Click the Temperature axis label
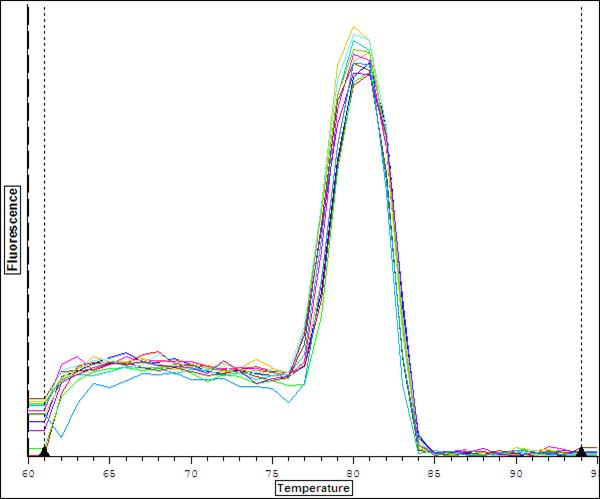 pyautogui.click(x=313, y=488)
